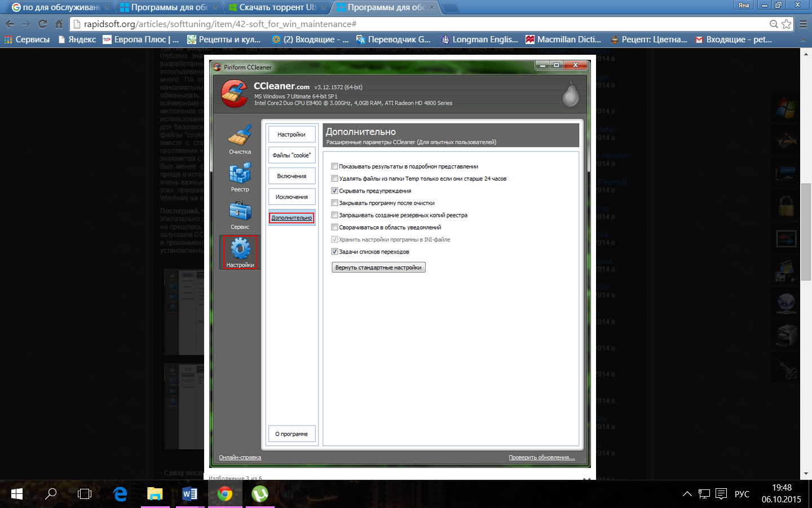This screenshot has height=508, width=812.
Task: Open the Включения sub-tab
Action: (292, 176)
